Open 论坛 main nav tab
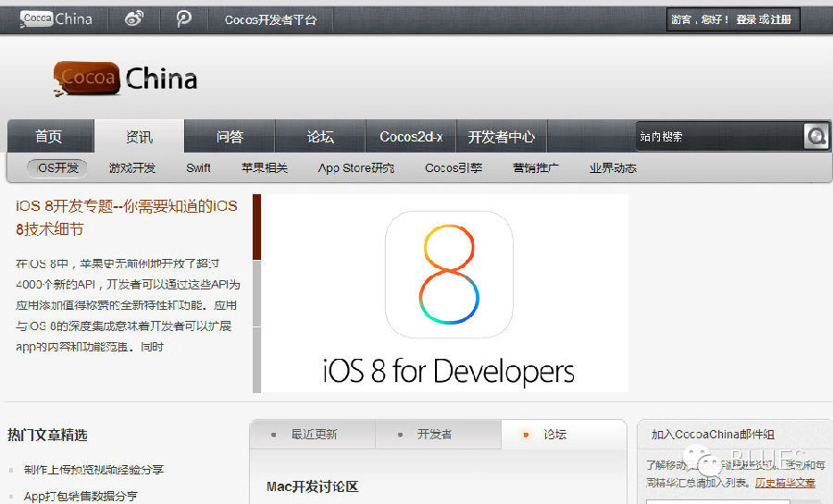This screenshot has height=504, width=833. [x=320, y=136]
